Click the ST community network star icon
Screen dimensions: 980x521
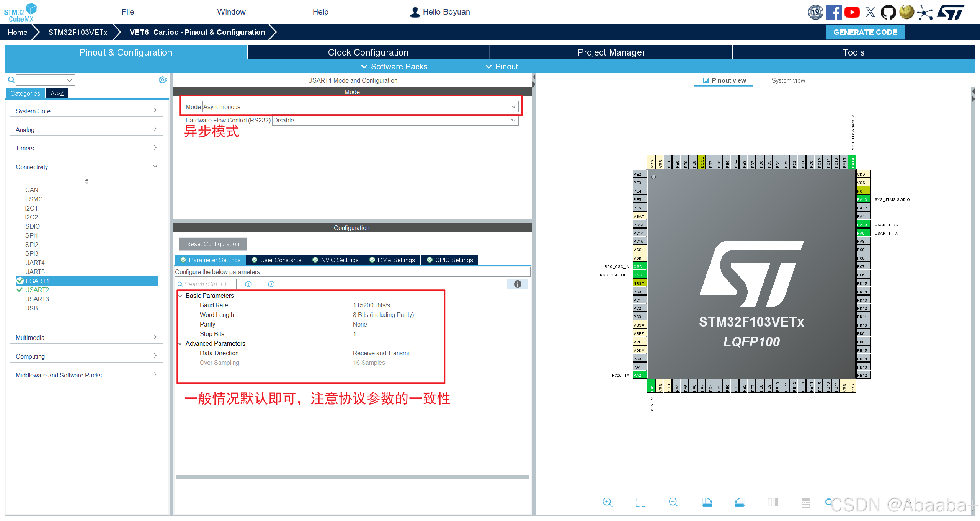coord(925,12)
